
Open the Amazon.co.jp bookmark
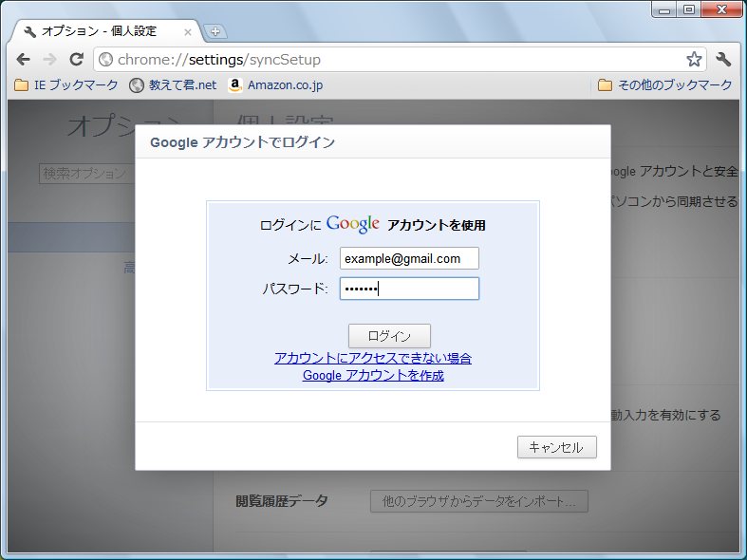pyautogui.click(x=276, y=84)
